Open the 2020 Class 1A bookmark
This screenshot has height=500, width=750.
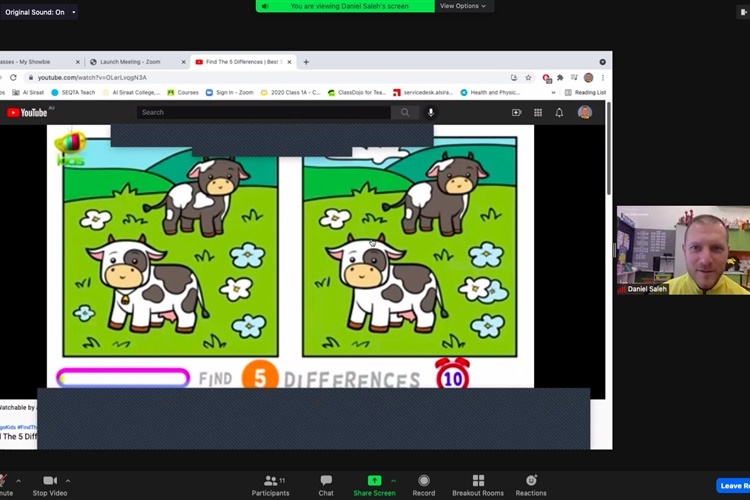pyautogui.click(x=290, y=92)
